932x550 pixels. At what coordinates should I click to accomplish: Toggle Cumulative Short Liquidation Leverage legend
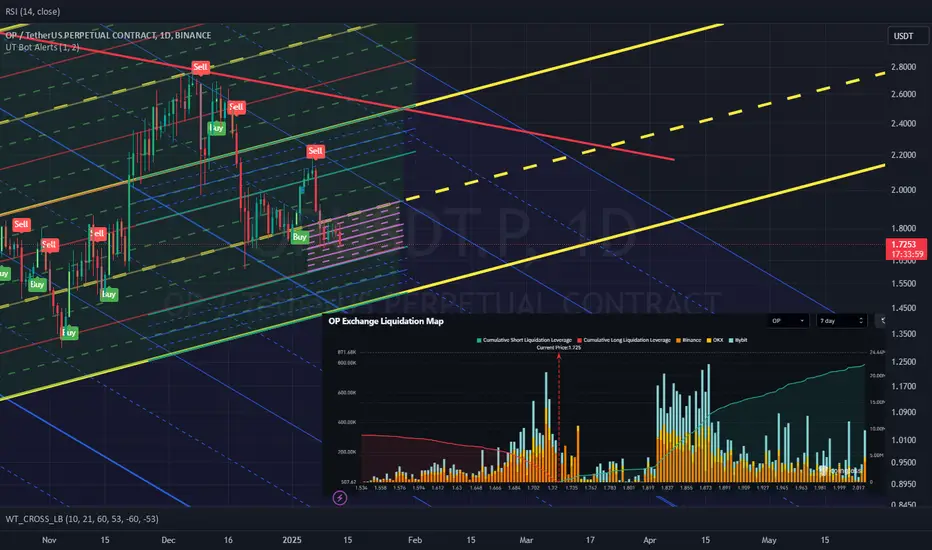[524, 340]
